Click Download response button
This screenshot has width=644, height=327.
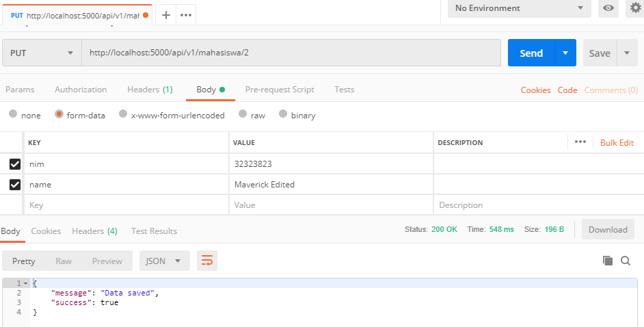[x=608, y=230]
